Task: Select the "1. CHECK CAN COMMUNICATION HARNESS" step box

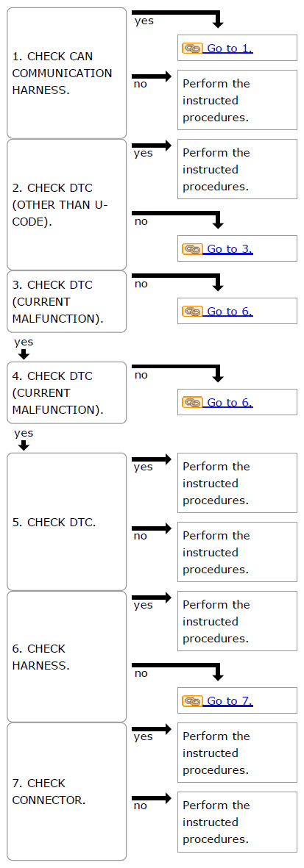Action: click(x=66, y=73)
